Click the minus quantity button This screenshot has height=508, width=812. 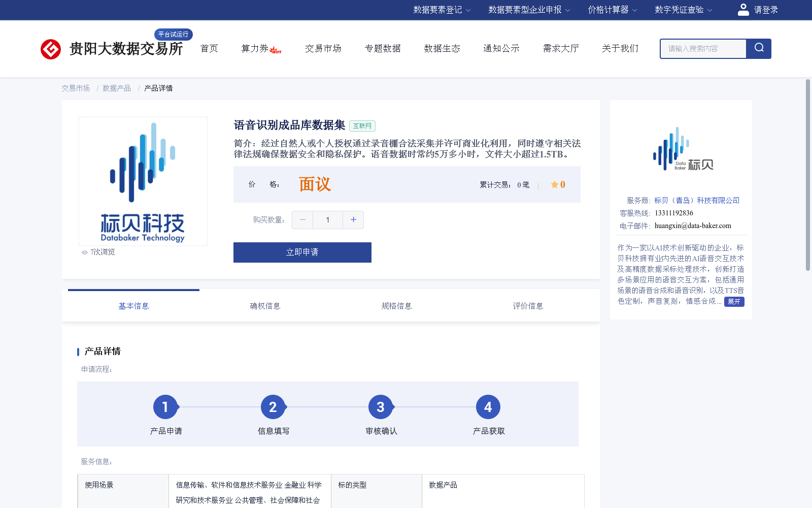coord(302,220)
